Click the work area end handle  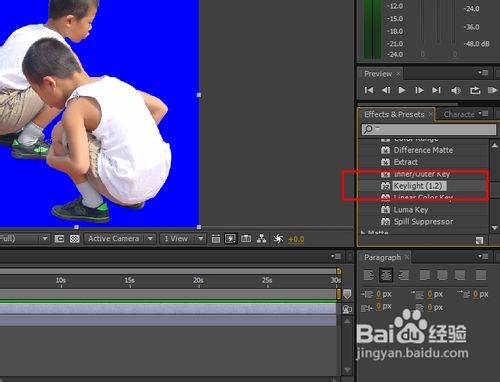click(x=339, y=294)
